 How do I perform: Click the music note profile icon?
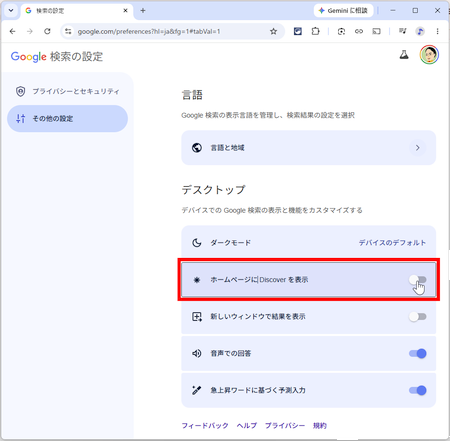click(420, 31)
